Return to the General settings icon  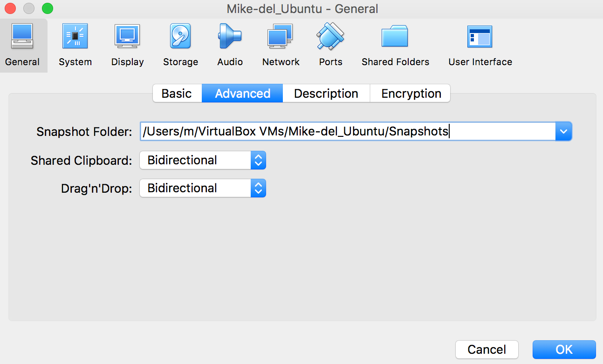tap(23, 44)
